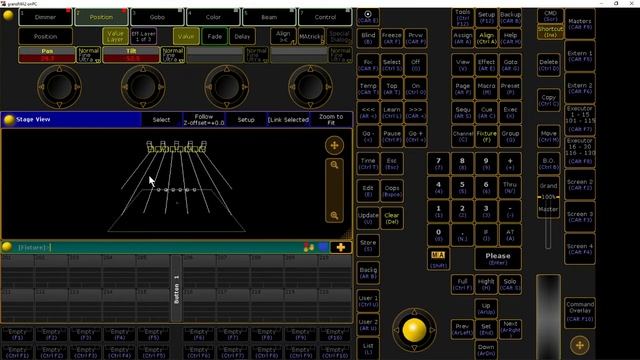Toggle the Shortcut (Ins) key

point(550,32)
